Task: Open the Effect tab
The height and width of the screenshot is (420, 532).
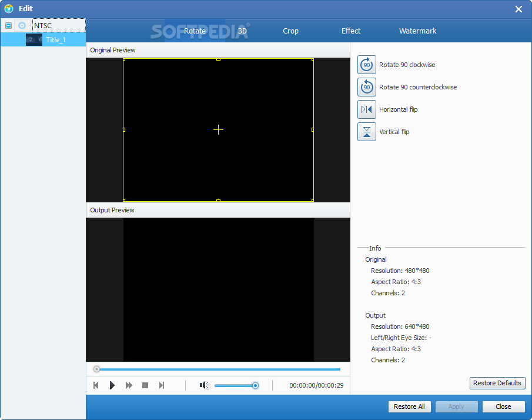Action: coord(351,31)
